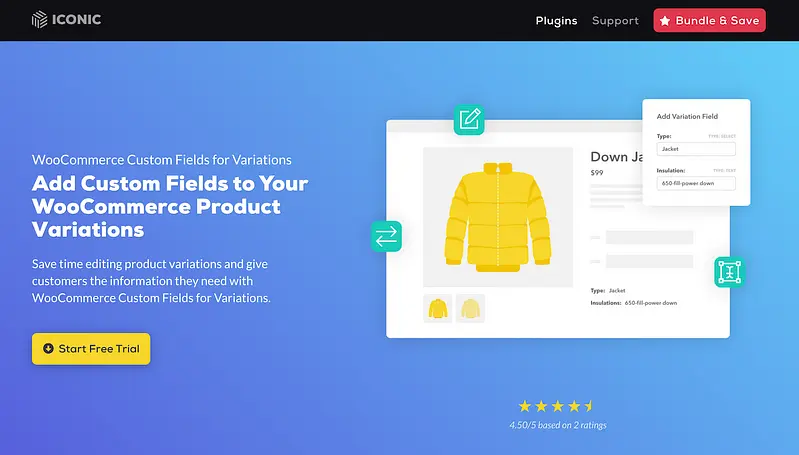
Task: Click the '$99' price text
Action: point(597,173)
